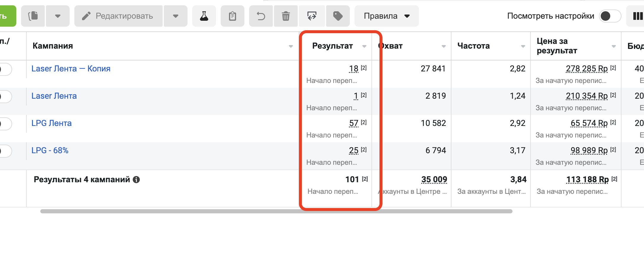This screenshot has width=644, height=259.
Task: Click the Результат column header
Action: click(x=332, y=46)
